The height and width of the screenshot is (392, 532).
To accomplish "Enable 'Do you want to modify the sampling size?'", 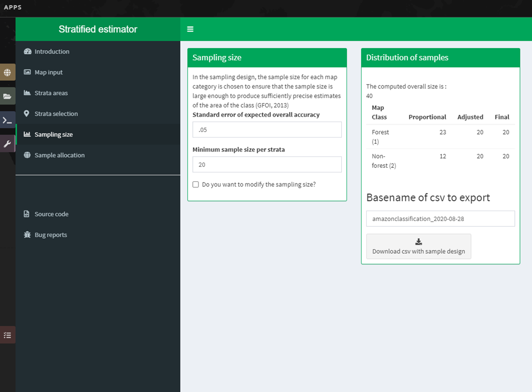I will pyautogui.click(x=195, y=184).
